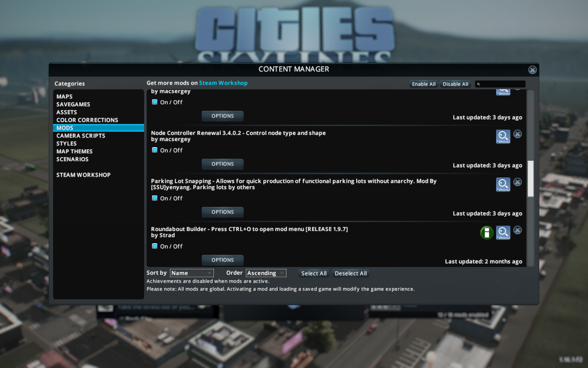The image size is (588, 368).
Task: Close the Content Manager window
Action: pos(532,70)
